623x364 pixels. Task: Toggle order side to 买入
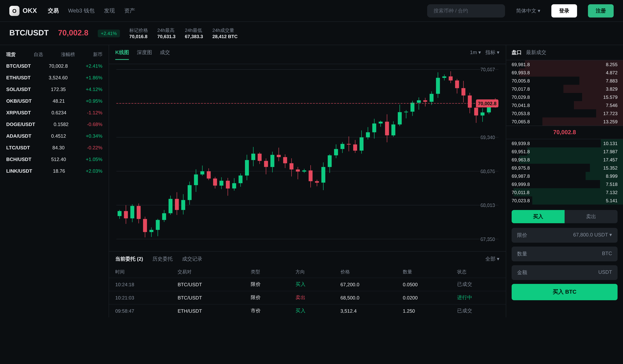click(538, 217)
